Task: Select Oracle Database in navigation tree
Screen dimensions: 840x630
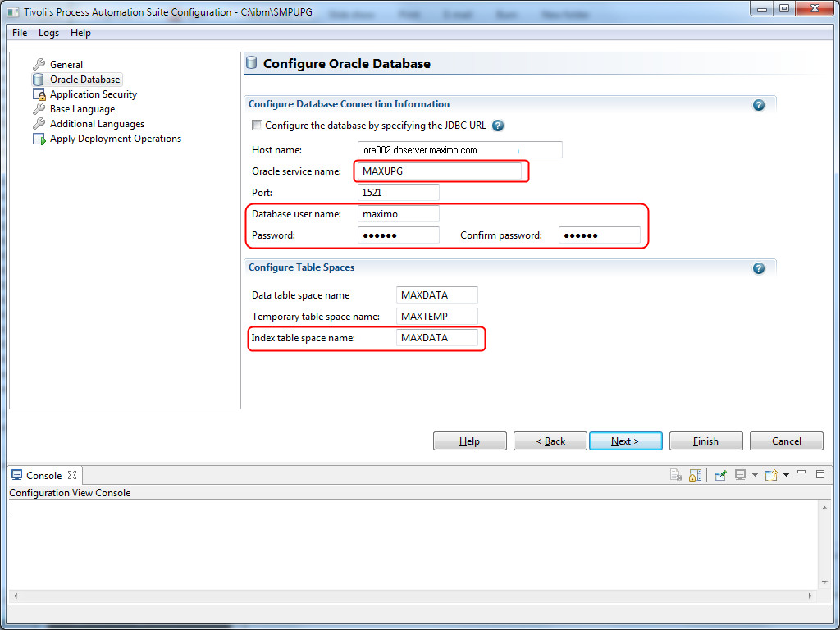Action: [x=85, y=80]
